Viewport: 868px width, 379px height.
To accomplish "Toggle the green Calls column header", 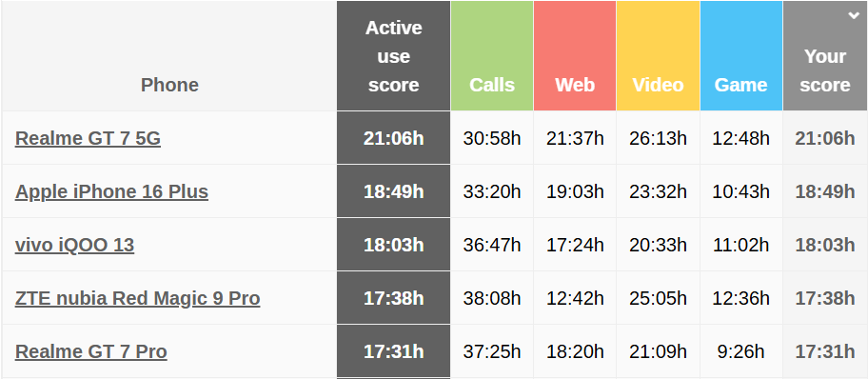I will 492,56.
